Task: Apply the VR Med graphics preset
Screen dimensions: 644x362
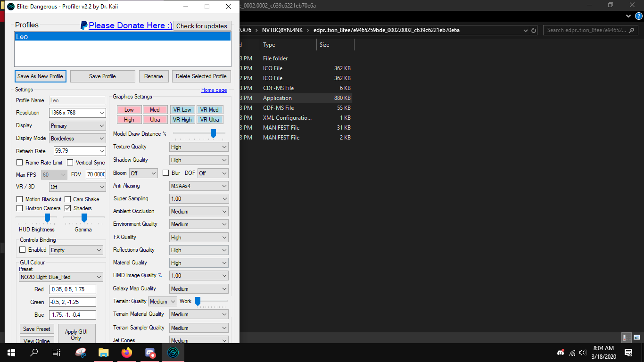Action: tap(209, 110)
